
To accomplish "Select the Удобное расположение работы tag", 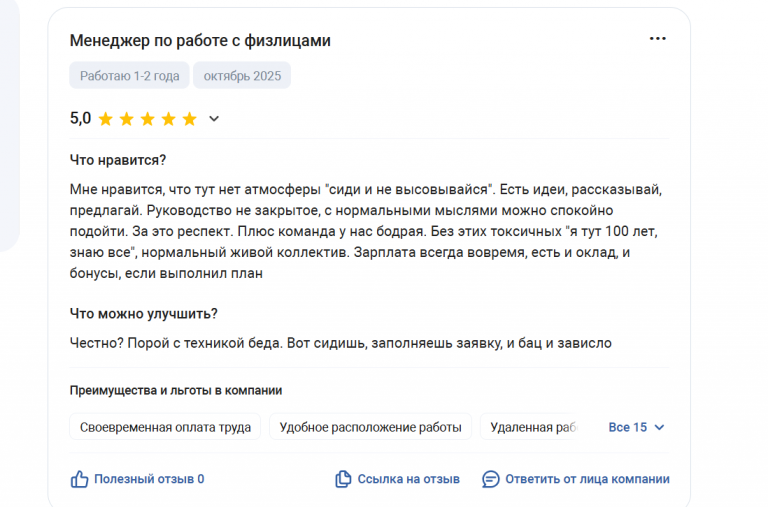I will coord(371,427).
